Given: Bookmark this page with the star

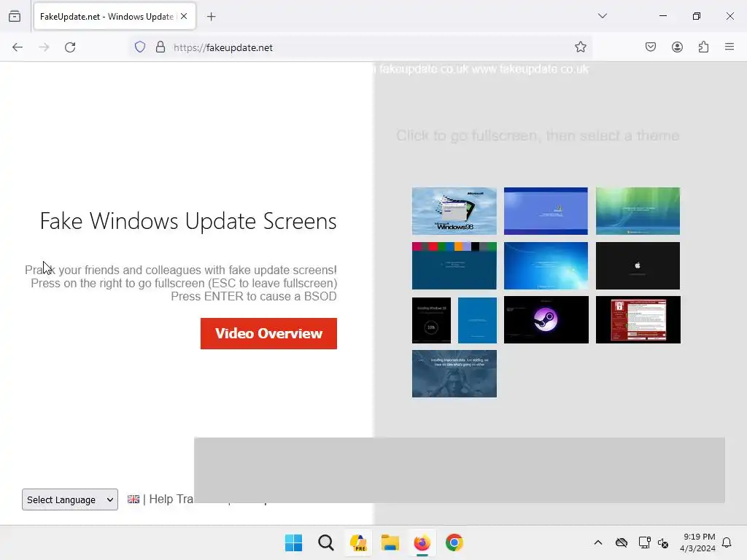Looking at the screenshot, I should pyautogui.click(x=580, y=47).
